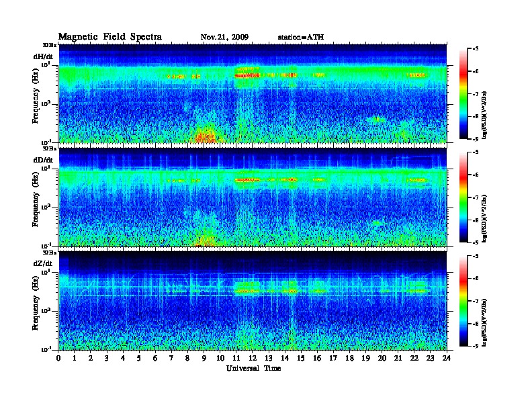This screenshot has height=411, width=532.
Task: Click hour tick label '5' on time axis
Action: tap(139, 358)
